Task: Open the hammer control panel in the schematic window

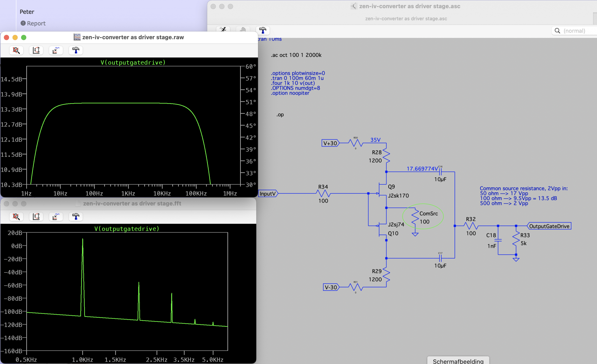Action: 263,30
